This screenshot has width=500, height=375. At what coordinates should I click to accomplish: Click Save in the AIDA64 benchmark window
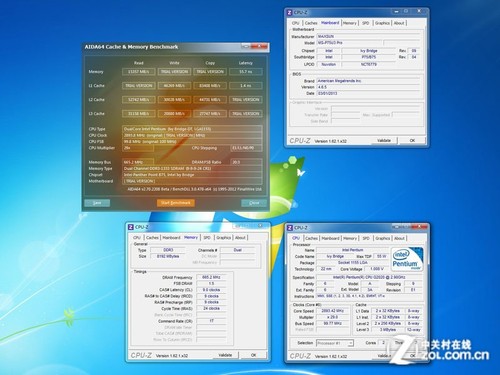pyautogui.click(x=97, y=203)
